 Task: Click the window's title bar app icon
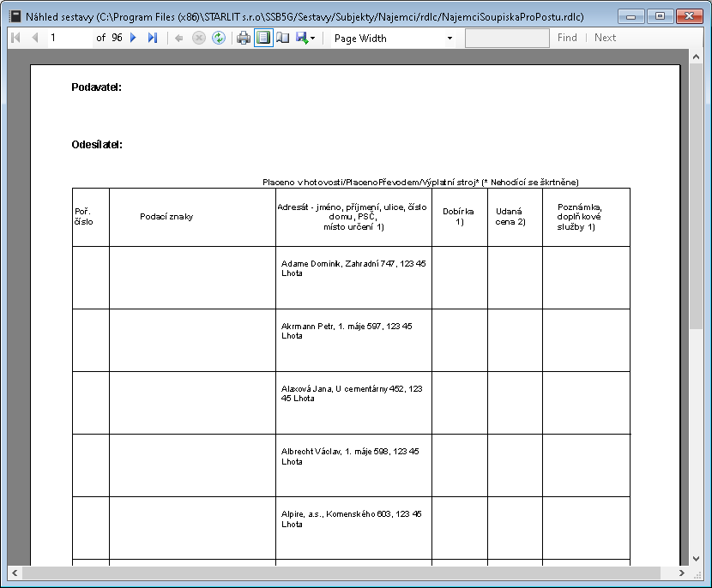15,15
